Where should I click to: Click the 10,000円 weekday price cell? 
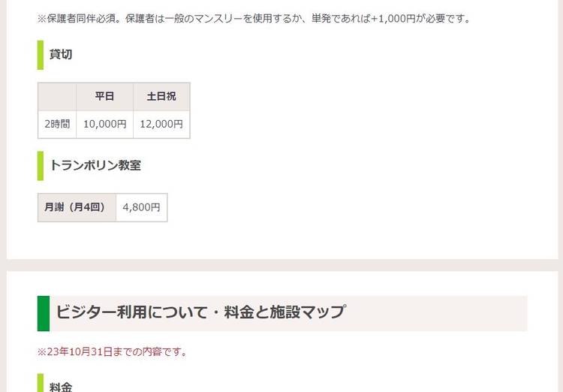(104, 124)
